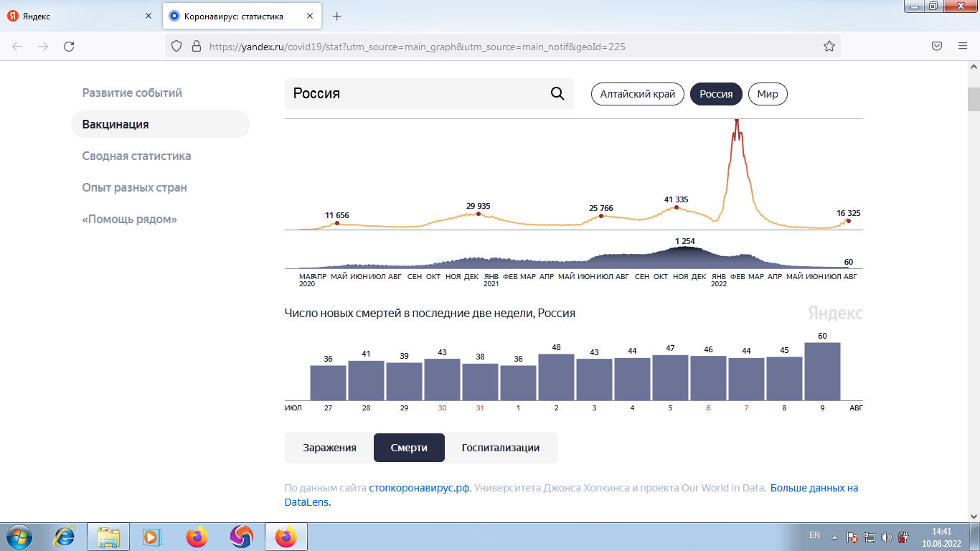
Task: Open the EN language selector in taskbar
Action: (x=814, y=535)
